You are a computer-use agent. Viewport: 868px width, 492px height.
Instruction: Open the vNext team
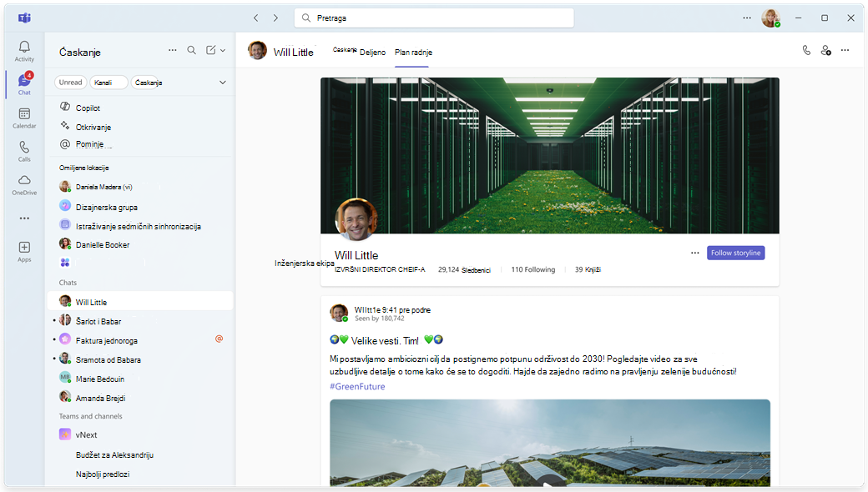click(140, 434)
